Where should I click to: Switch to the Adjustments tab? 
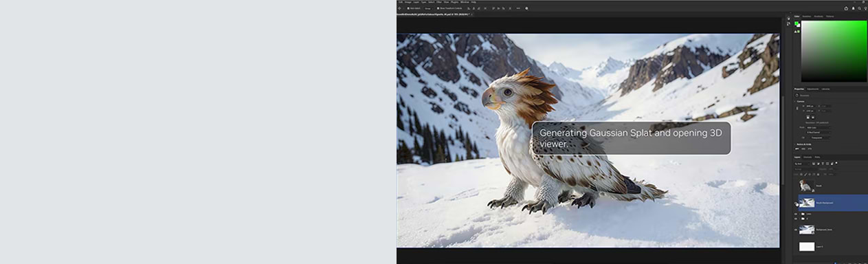pos(813,89)
